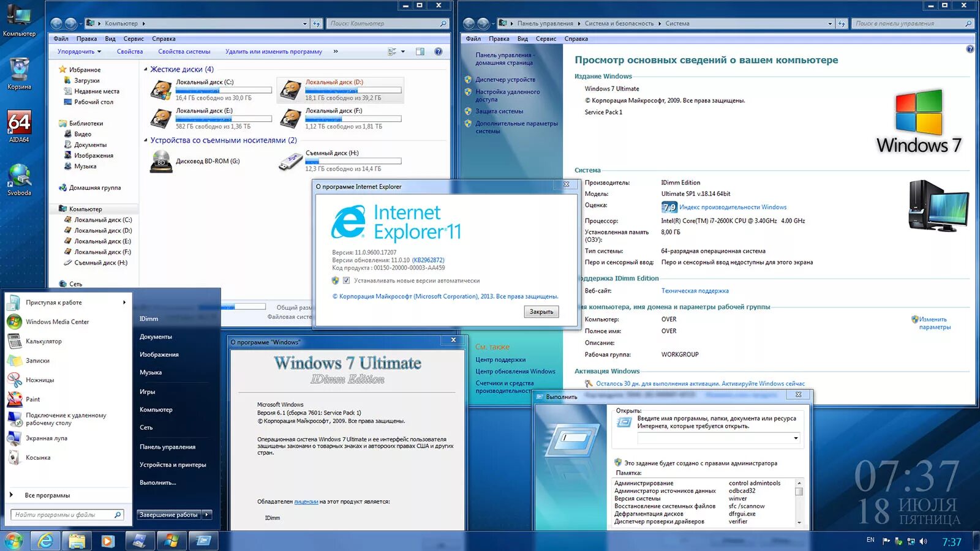The width and height of the screenshot is (980, 551).
Task: Click the EN language indicator in tray
Action: tap(870, 539)
